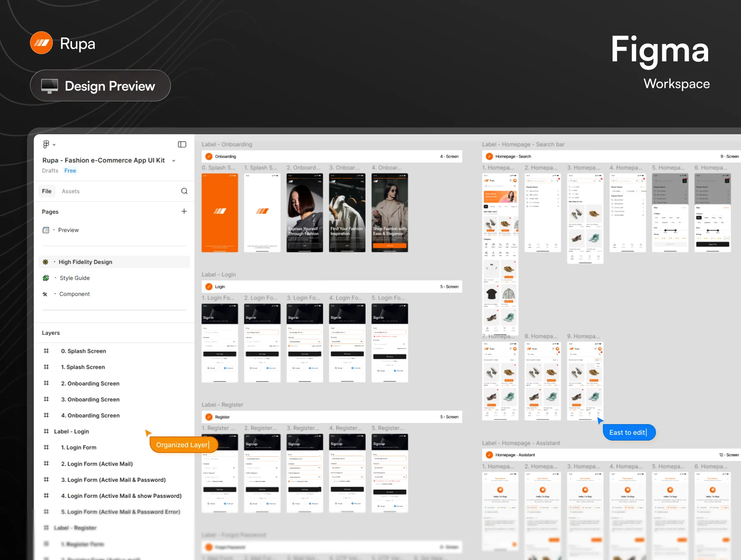Screen dimensions: 741x560
Task: Select the 1. Login Form frame on canvas
Action: click(x=220, y=343)
